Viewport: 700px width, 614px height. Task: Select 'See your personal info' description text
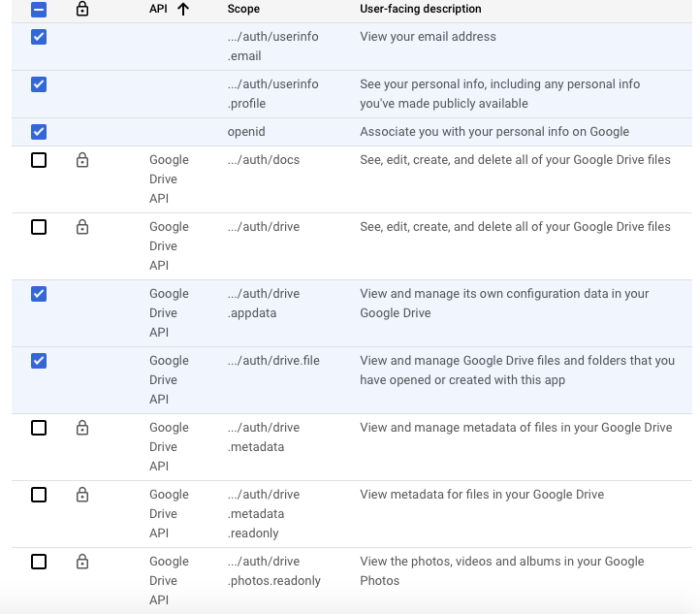point(499,94)
